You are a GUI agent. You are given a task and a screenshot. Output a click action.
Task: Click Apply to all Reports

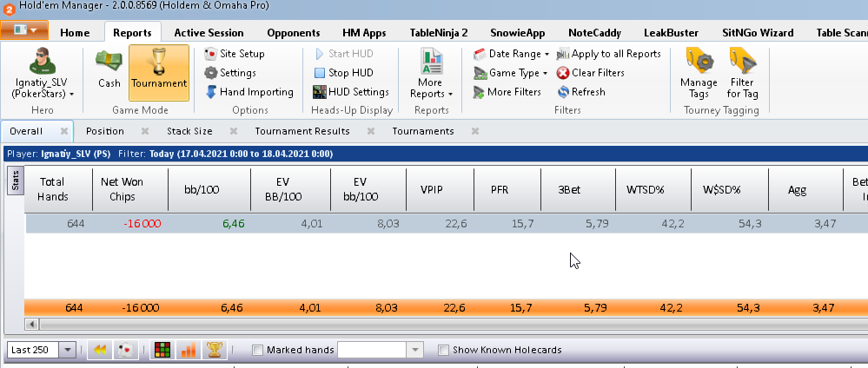pyautogui.click(x=608, y=54)
